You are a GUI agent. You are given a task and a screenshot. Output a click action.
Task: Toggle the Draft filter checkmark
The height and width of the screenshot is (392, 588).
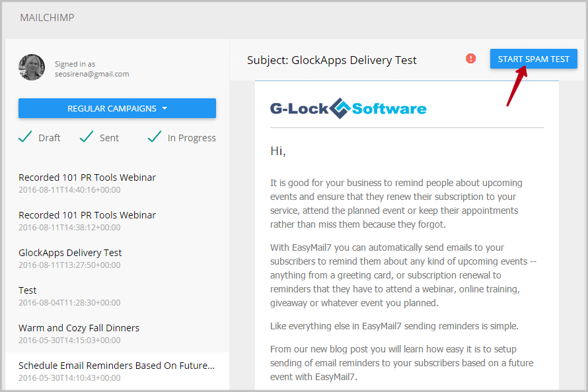click(25, 137)
